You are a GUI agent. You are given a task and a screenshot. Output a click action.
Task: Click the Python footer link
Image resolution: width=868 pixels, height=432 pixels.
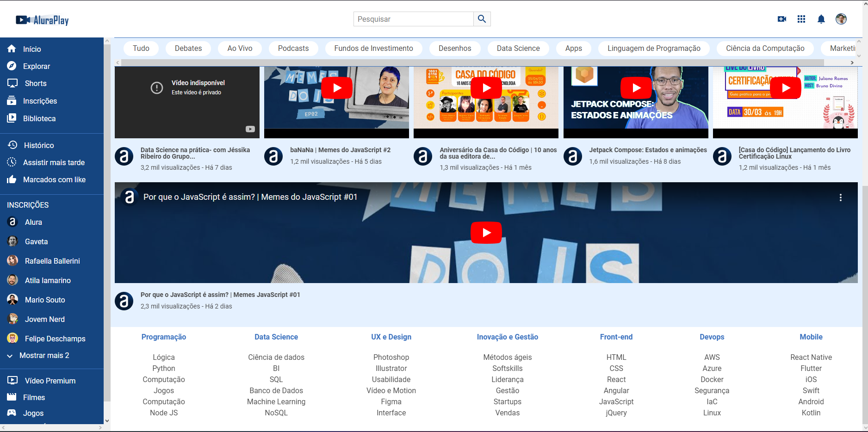164,368
